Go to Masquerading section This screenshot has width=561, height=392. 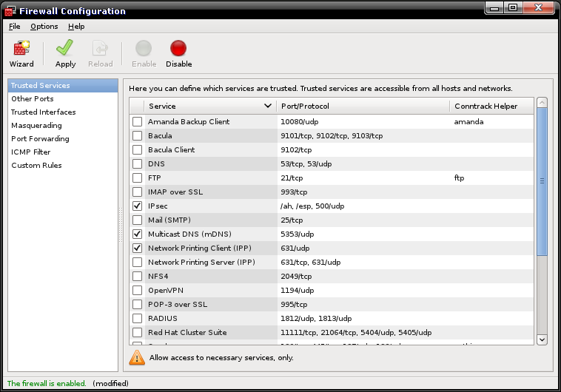point(63,126)
